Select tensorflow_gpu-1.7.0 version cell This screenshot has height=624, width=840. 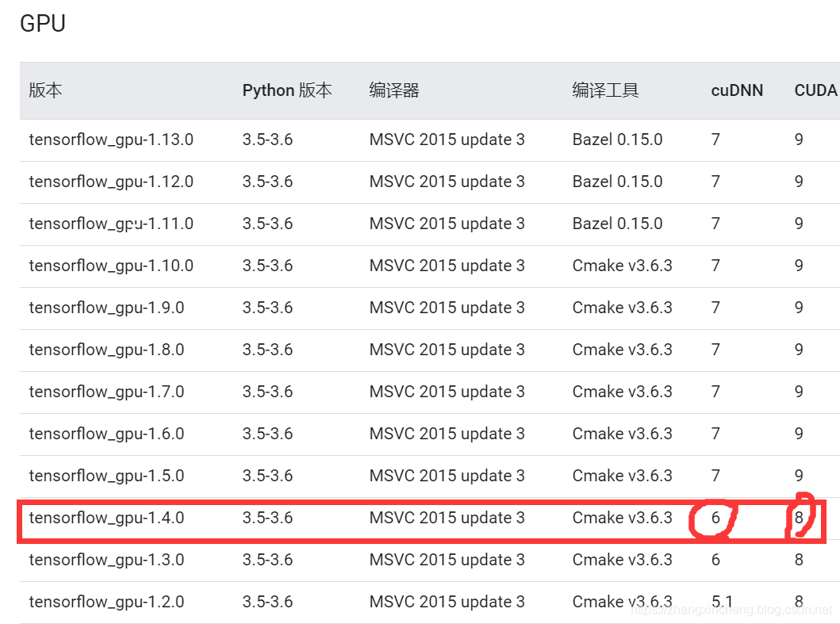106,392
